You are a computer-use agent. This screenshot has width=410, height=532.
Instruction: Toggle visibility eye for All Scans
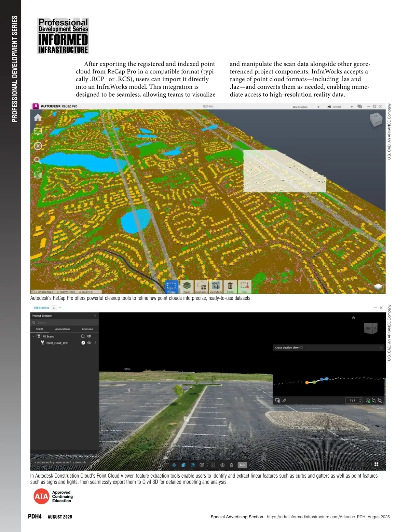pos(89,336)
